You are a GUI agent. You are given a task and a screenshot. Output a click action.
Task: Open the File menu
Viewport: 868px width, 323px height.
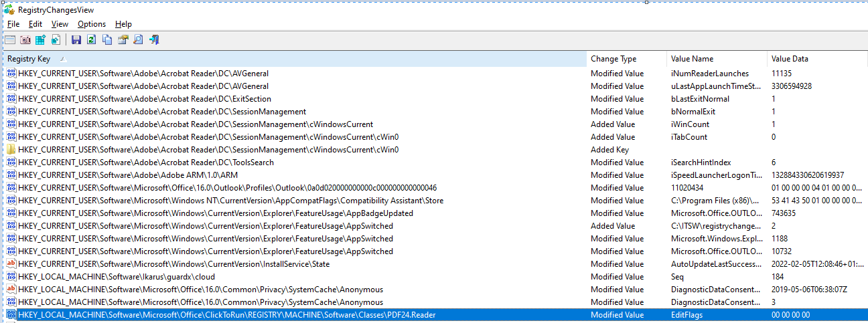click(x=13, y=24)
